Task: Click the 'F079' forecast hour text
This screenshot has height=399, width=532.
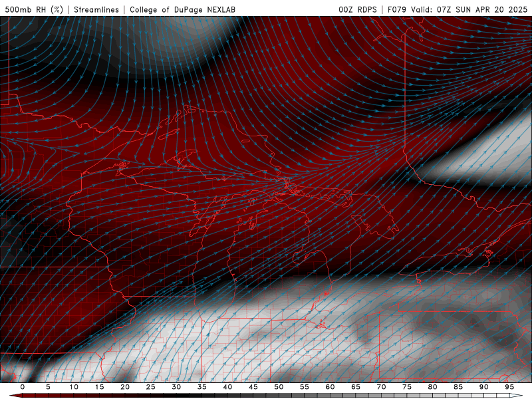Action: 397,10
